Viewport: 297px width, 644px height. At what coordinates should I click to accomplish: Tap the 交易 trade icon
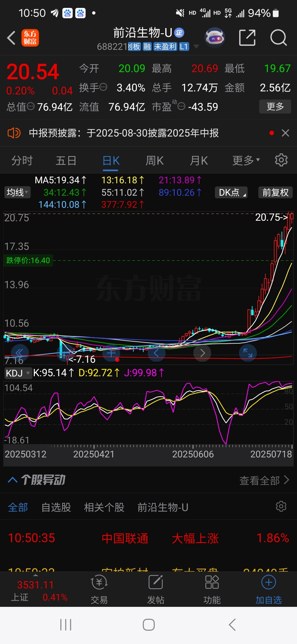pyautogui.click(x=99, y=582)
